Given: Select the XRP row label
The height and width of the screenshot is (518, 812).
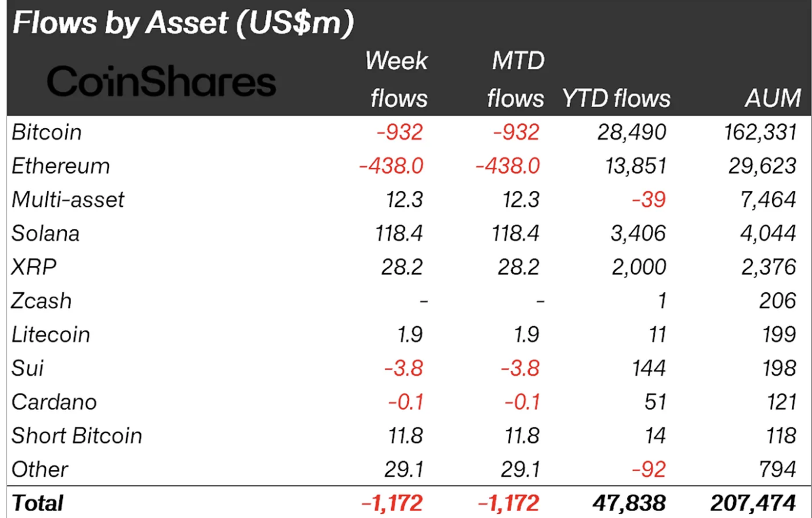Looking at the screenshot, I should tap(34, 267).
